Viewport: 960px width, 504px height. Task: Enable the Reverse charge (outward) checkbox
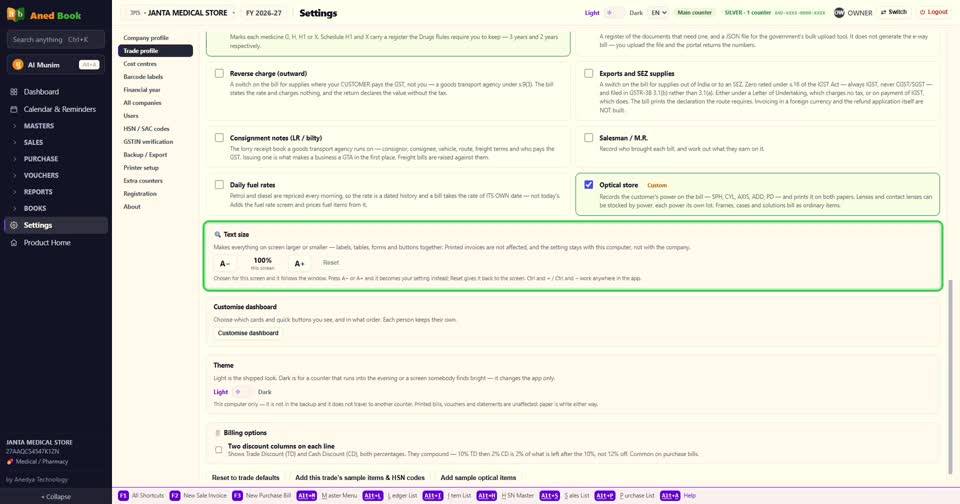tap(219, 73)
